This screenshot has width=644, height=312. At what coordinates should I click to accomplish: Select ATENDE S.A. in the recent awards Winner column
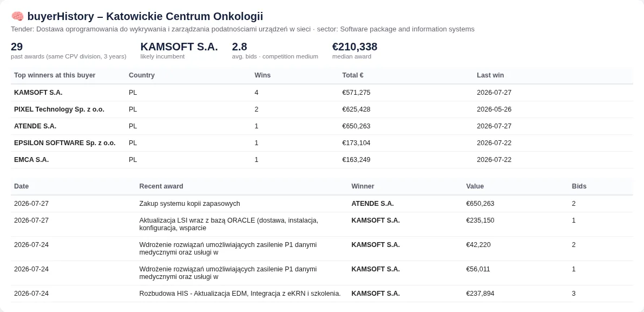(x=372, y=204)
